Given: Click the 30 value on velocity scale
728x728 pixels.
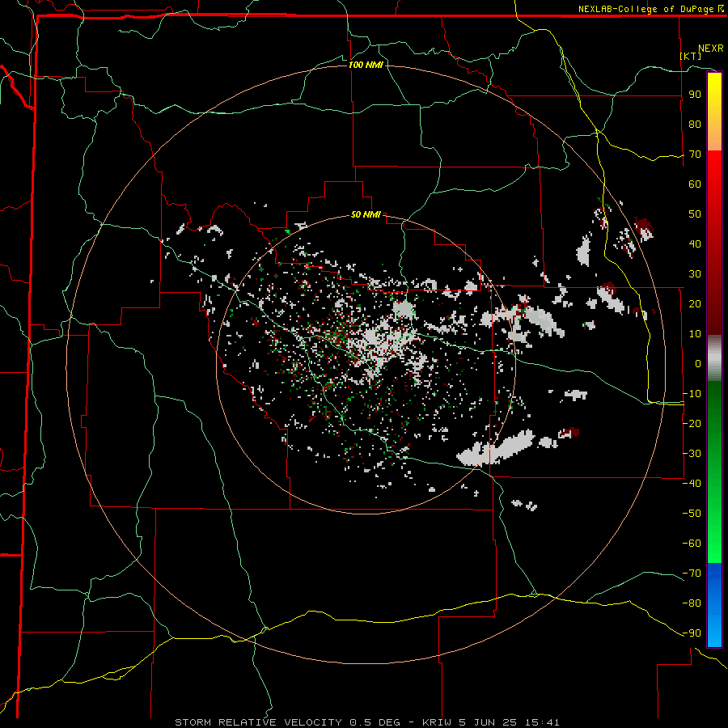Looking at the screenshot, I should [x=695, y=274].
